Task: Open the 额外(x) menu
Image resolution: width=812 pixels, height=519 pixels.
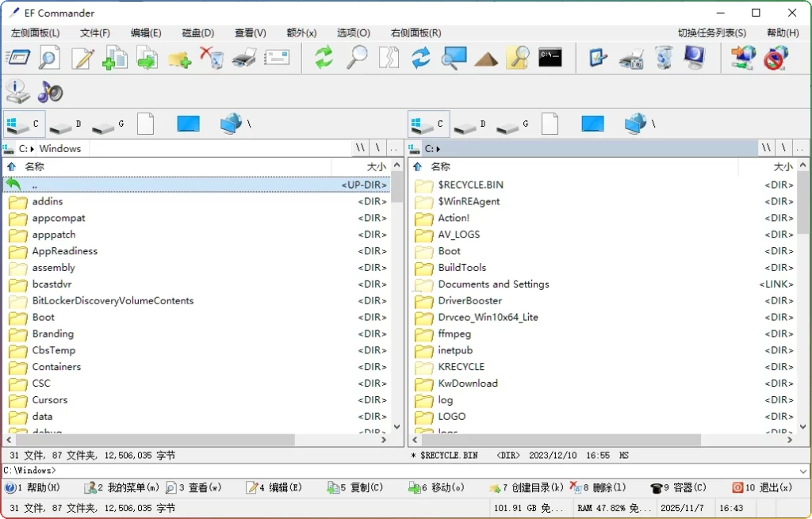Action: click(x=300, y=32)
